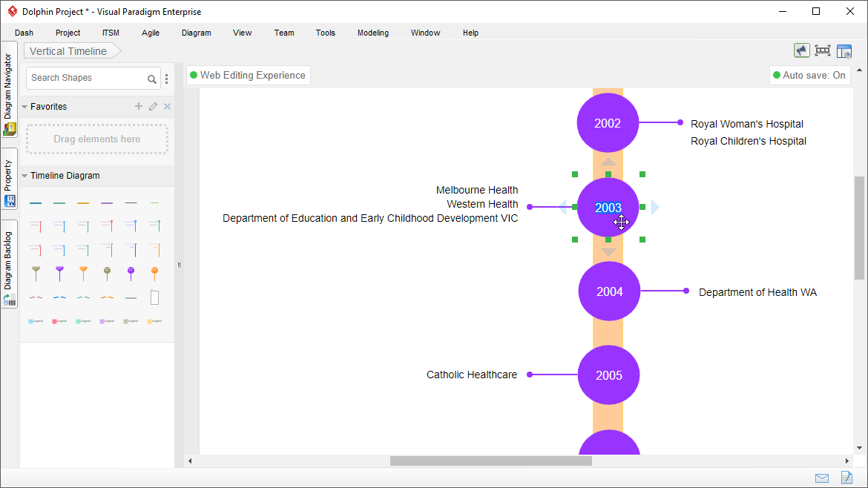Select the empty white rectangle container shape
Image resolution: width=868 pixels, height=488 pixels.
[154, 297]
